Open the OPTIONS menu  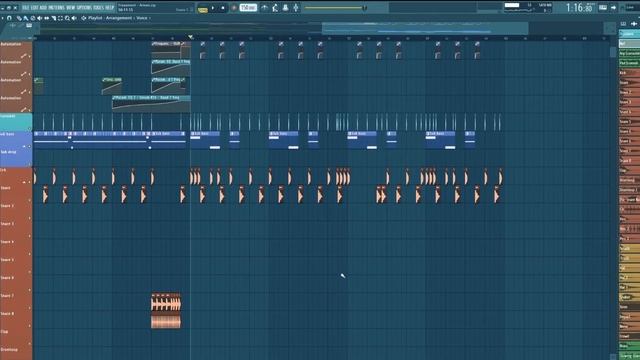[84, 8]
